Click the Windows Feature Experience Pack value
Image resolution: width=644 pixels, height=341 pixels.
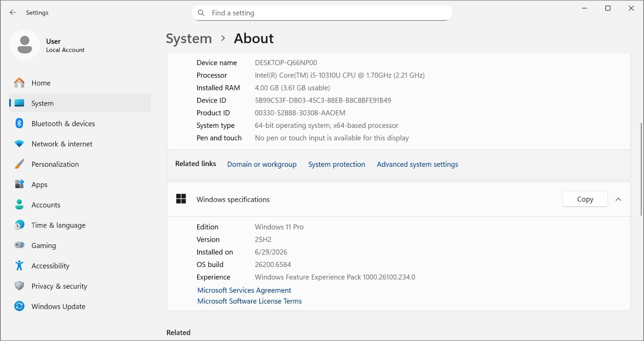point(335,277)
